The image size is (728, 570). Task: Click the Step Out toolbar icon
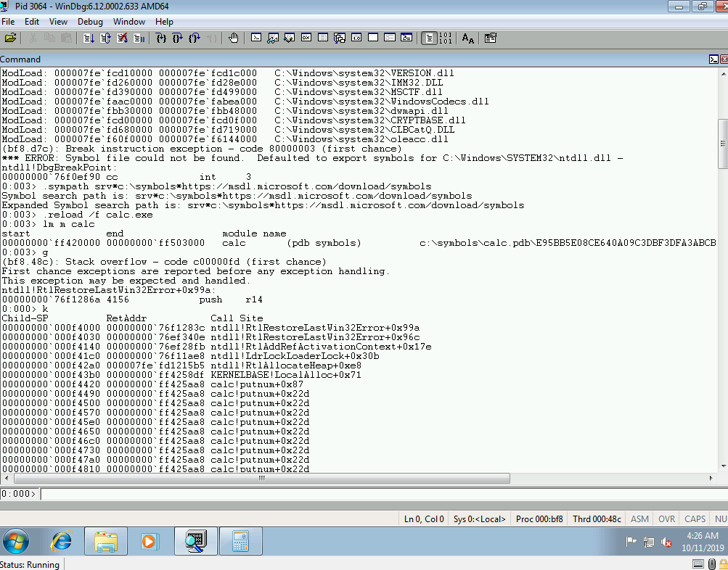pos(194,38)
